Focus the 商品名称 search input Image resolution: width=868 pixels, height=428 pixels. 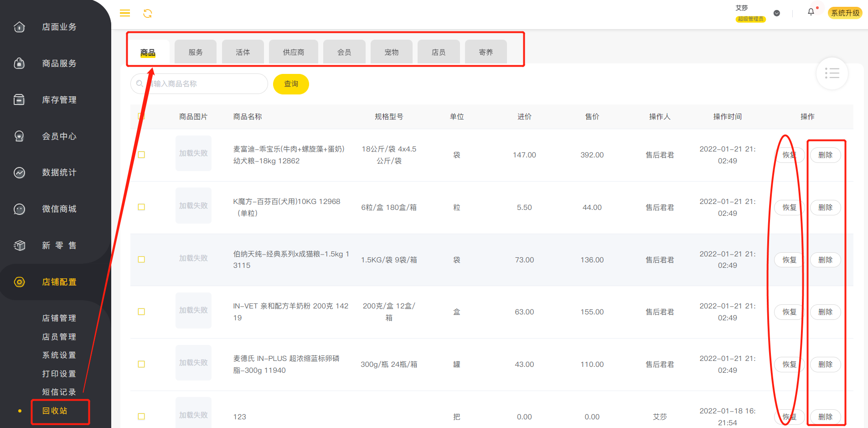coord(199,84)
